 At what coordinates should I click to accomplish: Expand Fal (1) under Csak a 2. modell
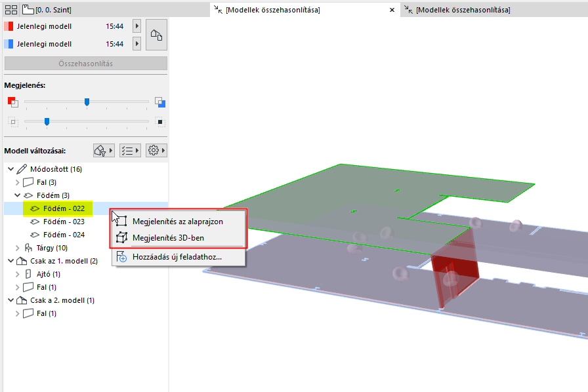17,313
